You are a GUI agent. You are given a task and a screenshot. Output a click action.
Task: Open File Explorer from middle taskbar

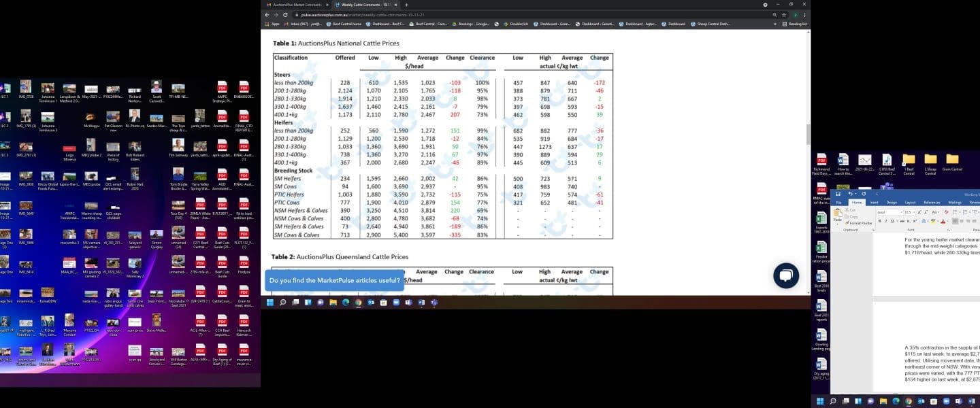click(333, 302)
